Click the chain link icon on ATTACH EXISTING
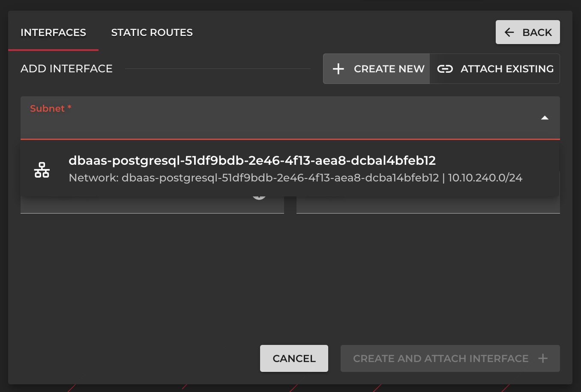The image size is (581, 392). [x=446, y=68]
